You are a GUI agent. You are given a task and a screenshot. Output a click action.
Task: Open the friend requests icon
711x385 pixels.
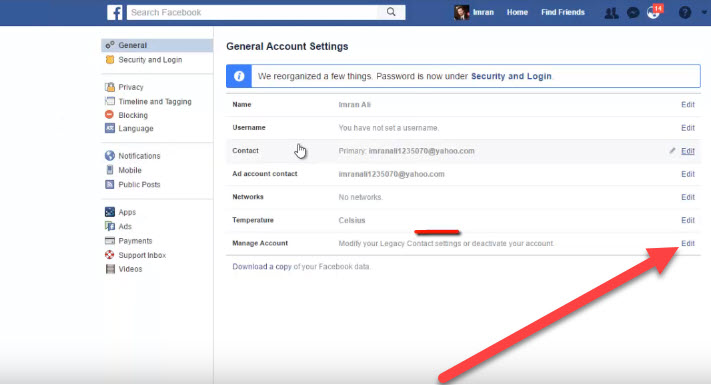click(x=611, y=13)
